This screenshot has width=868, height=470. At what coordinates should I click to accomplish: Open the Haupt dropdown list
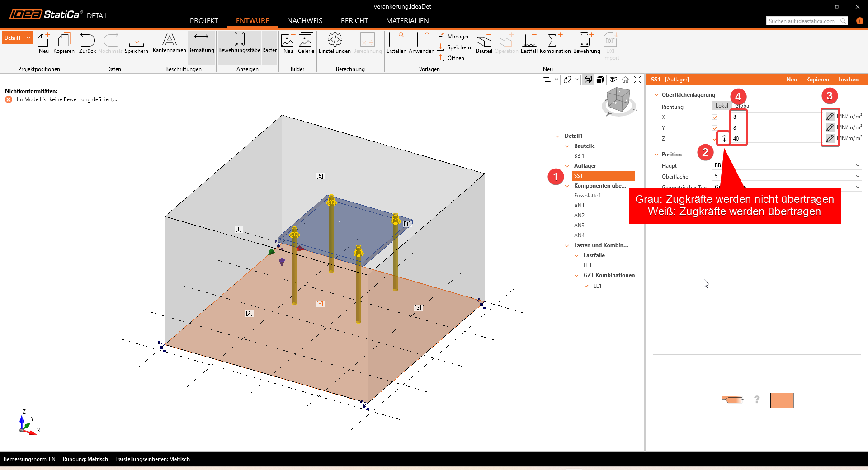coord(857,165)
